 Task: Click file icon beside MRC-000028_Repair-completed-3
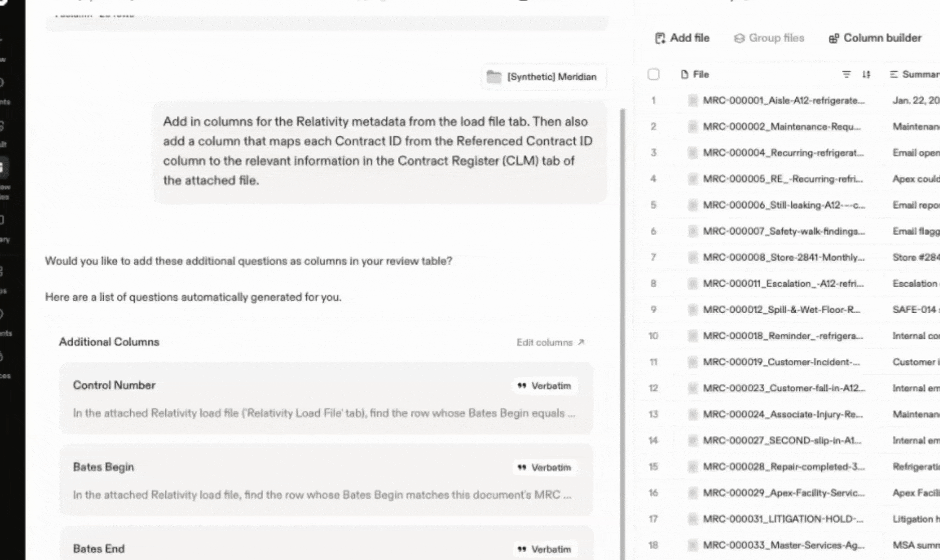click(693, 467)
